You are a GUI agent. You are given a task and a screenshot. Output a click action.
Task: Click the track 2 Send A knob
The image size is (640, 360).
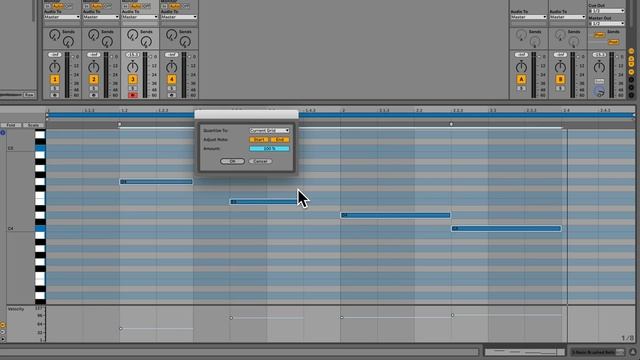(93, 35)
